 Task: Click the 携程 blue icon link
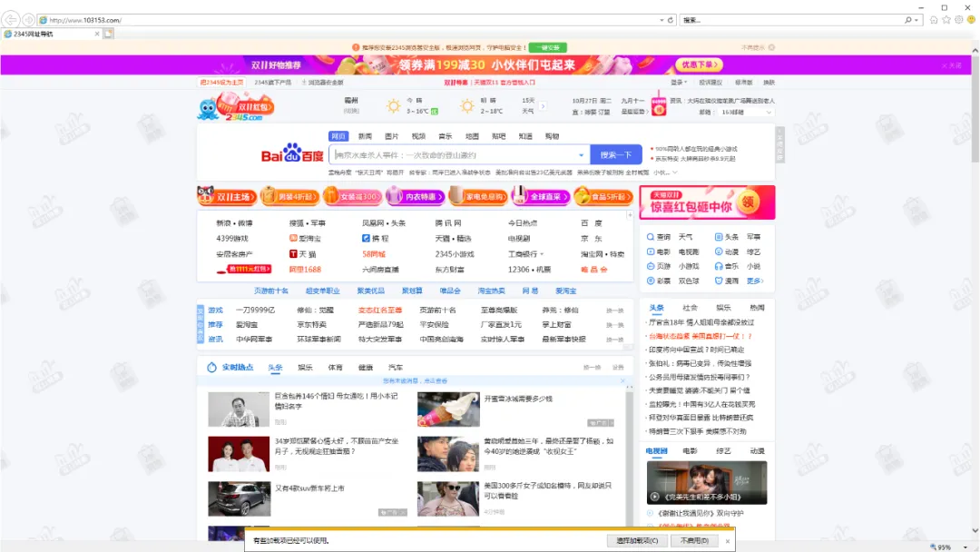(366, 238)
